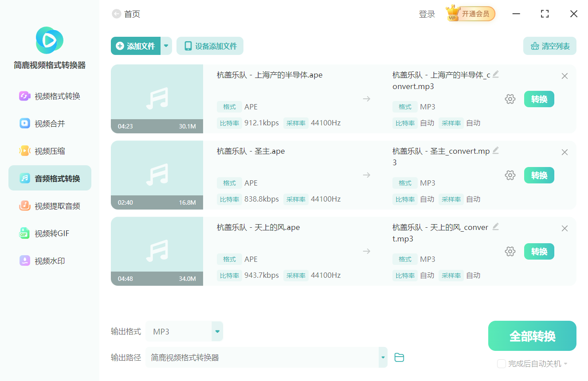The image size is (588, 381).
Task: Switch to 视频提取音频 mode
Action: click(49, 205)
